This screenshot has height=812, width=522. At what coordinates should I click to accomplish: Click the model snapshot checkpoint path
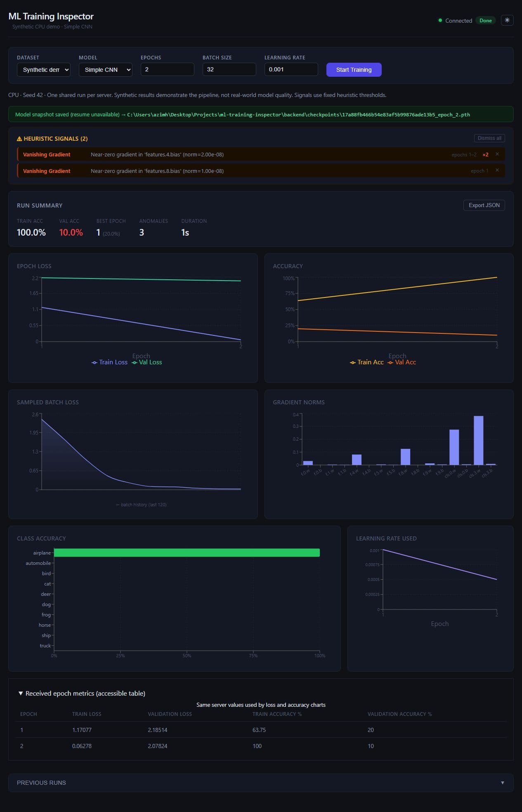(298, 115)
